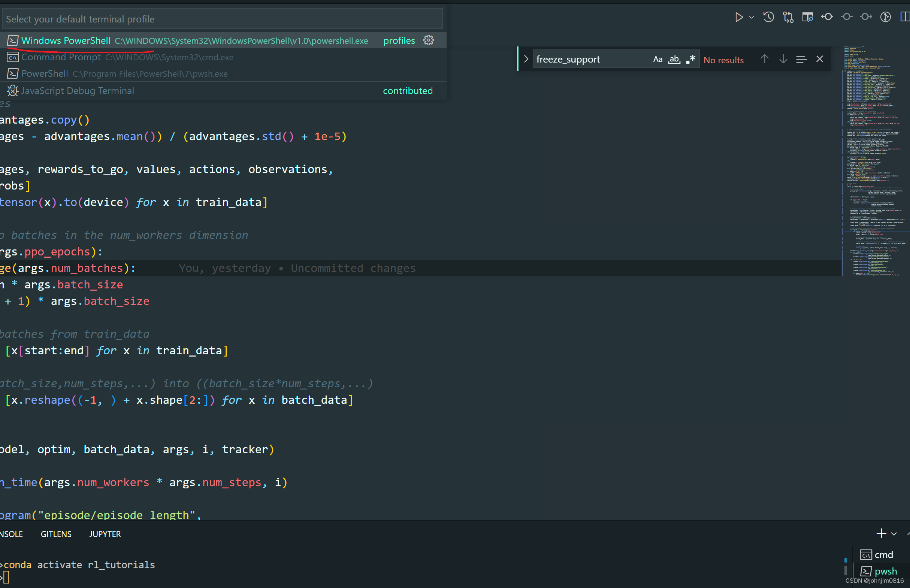This screenshot has width=910, height=588.
Task: Select Command Prompt terminal profile
Action: [61, 57]
